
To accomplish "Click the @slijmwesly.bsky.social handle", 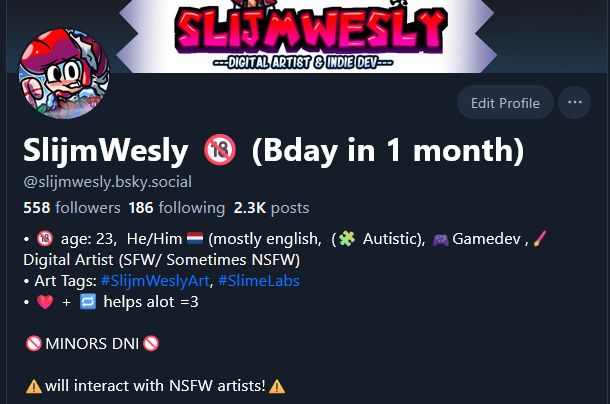I will pos(107,182).
